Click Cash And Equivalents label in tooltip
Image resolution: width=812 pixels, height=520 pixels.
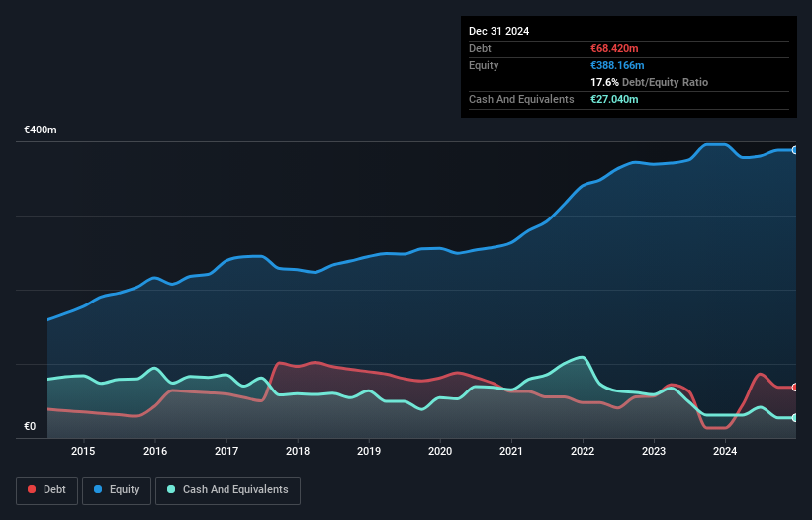[x=521, y=99]
